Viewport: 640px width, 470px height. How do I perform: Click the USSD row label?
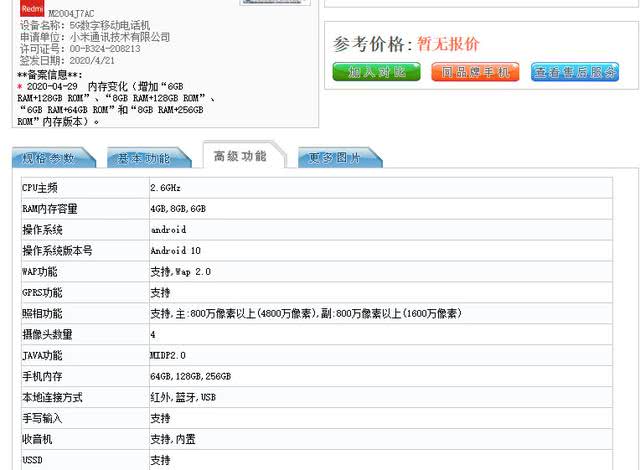[x=32, y=460]
